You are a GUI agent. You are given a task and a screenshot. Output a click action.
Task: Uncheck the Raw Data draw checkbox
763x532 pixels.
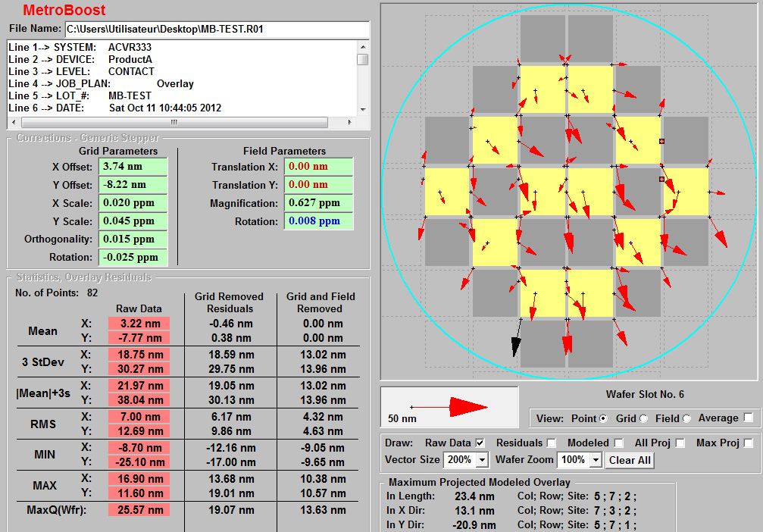[x=479, y=443]
